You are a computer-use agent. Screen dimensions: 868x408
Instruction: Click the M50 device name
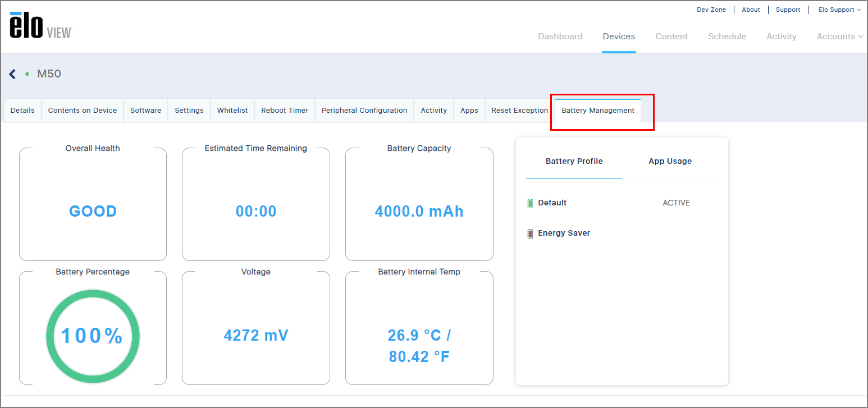point(49,74)
